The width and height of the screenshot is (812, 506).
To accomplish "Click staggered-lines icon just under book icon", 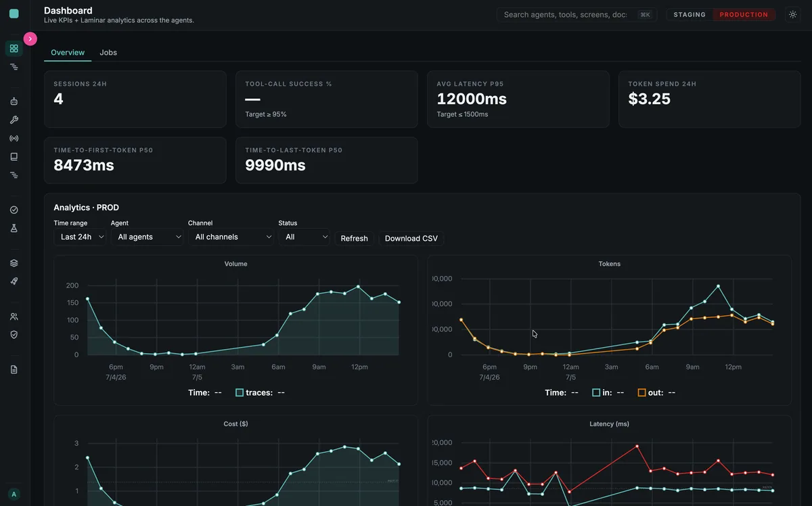I will (x=14, y=175).
